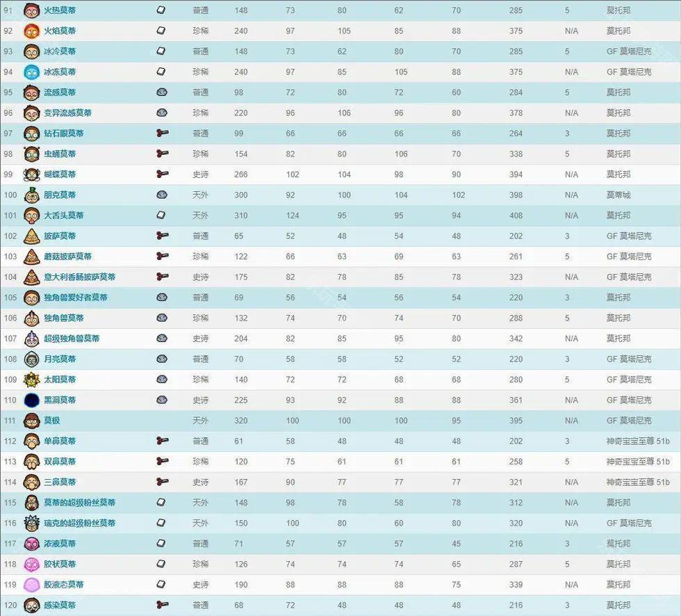The width and height of the screenshot is (681, 616).
Task: Click the 黑洞莫蒂 black hole avatar
Action: tap(31, 400)
